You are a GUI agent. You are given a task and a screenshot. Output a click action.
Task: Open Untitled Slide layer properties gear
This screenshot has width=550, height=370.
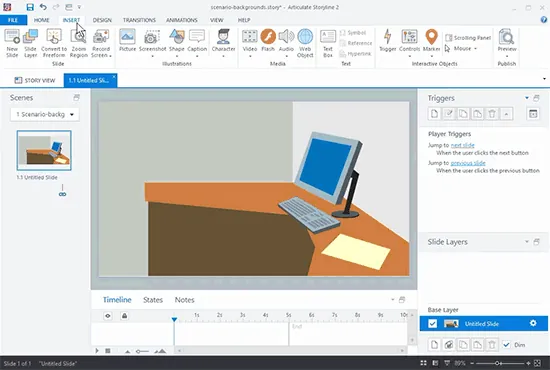[533, 323]
